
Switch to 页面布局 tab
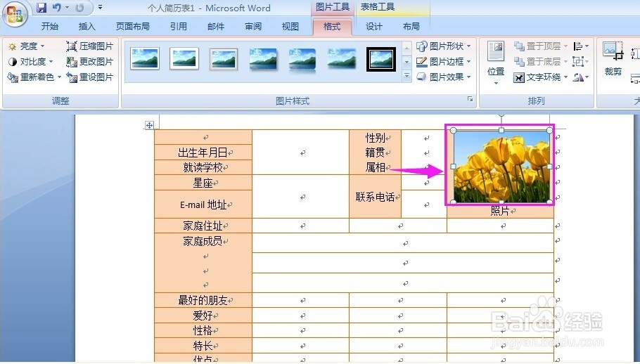[133, 27]
